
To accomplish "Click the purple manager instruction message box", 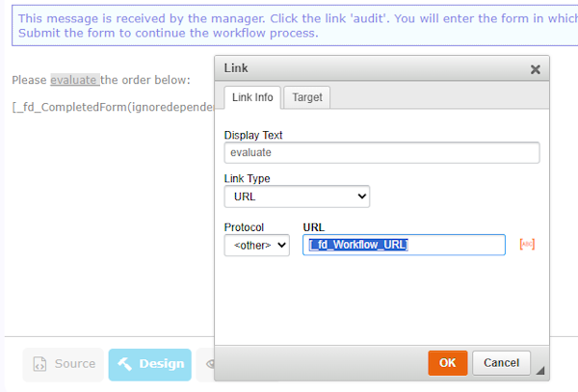I will 295,25.
